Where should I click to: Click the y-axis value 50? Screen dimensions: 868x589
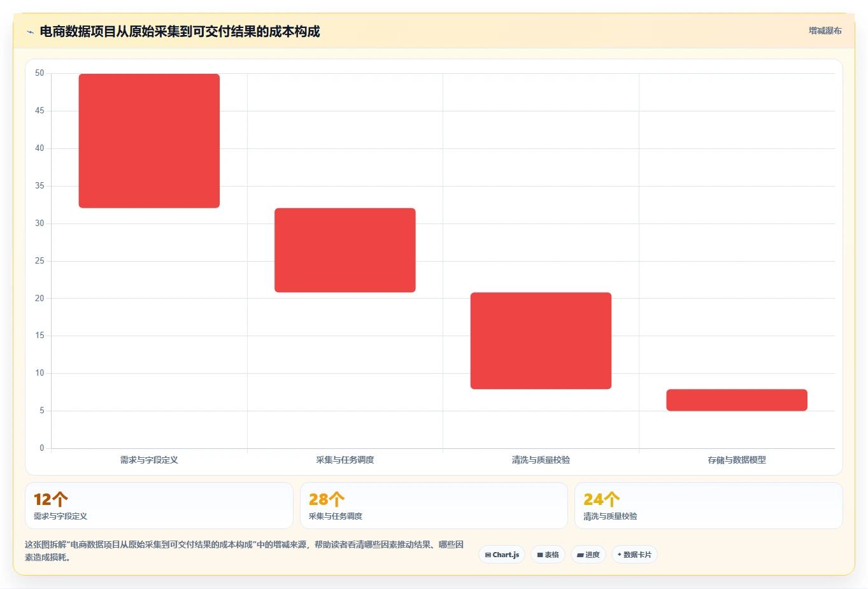click(39, 73)
